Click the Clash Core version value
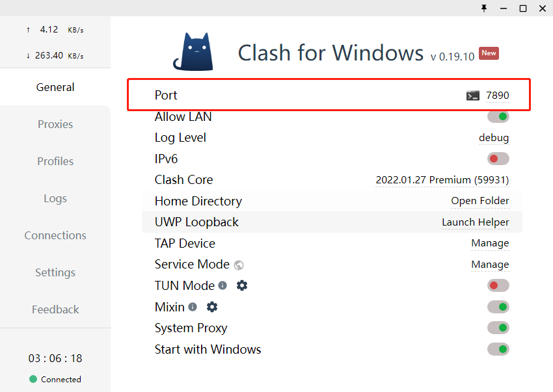This screenshot has height=392, width=553. [442, 180]
